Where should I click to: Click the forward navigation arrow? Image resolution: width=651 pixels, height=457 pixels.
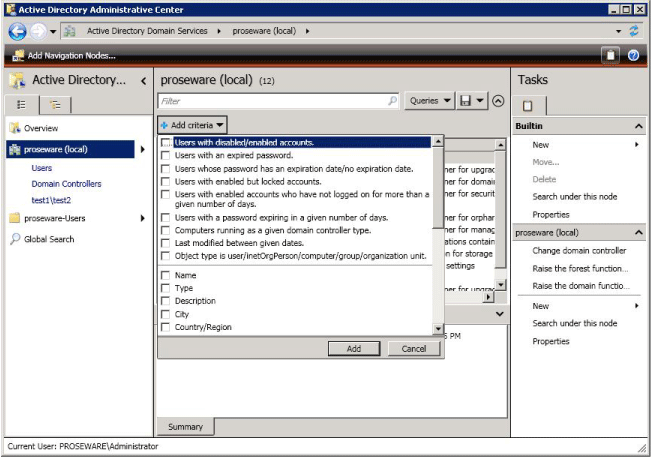38,31
